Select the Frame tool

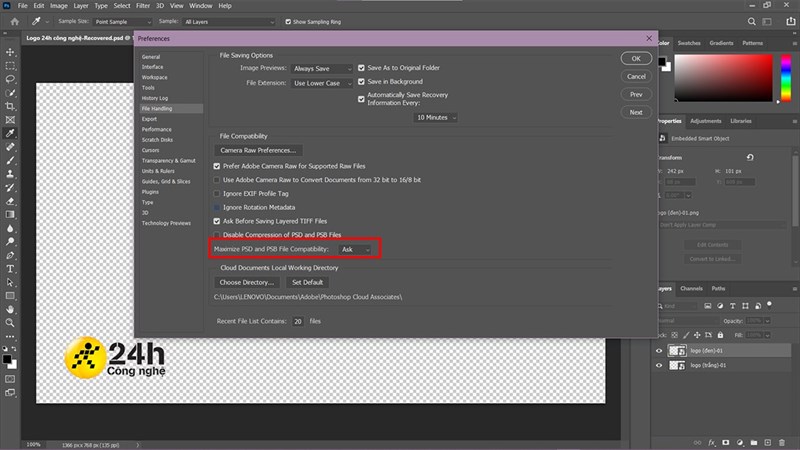[10, 120]
